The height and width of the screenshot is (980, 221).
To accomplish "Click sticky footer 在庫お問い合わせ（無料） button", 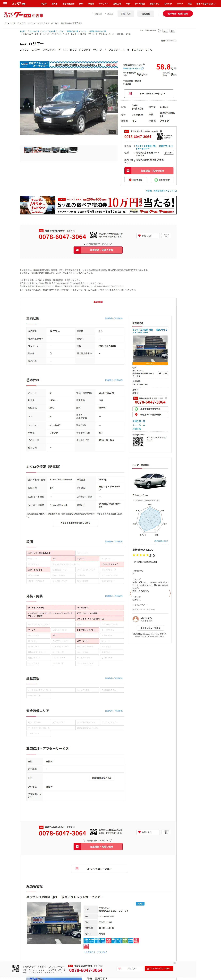I will 159,969.
